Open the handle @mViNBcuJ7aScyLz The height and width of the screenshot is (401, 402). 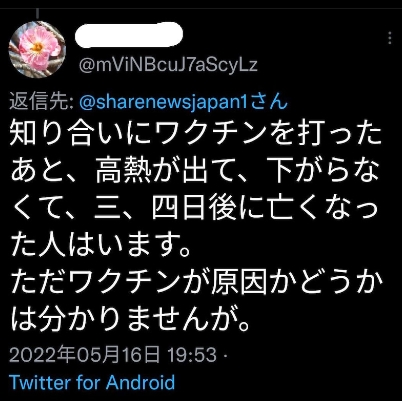point(168,65)
